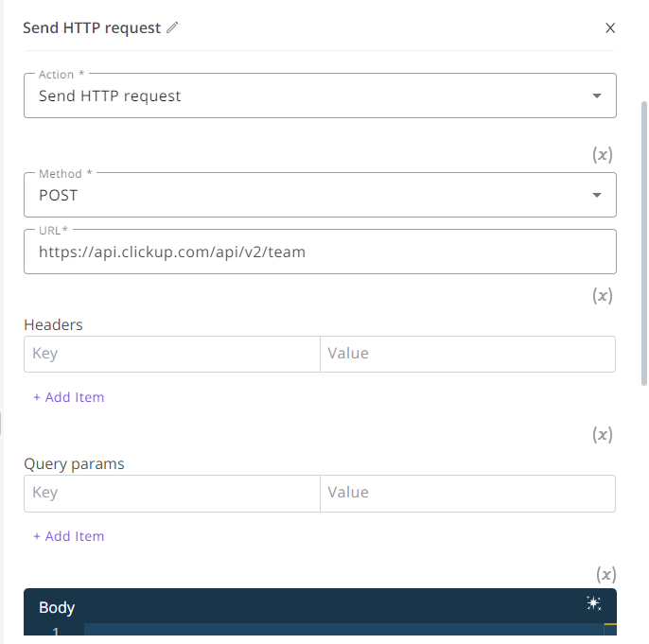
Task: Click line 1 of Body editor
Action: tap(343, 630)
